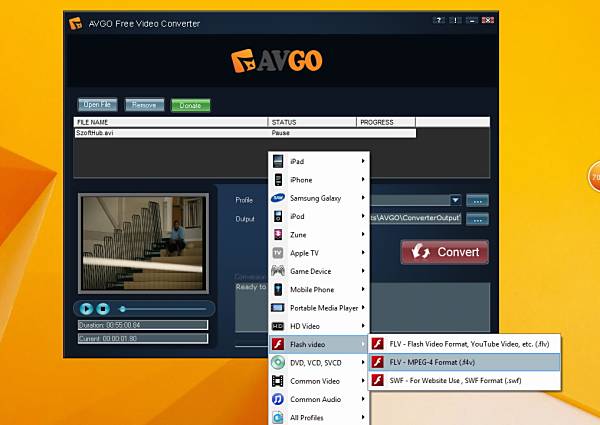Expand the Game Device submenu arrow
Screen dimensions: 600x425
[363, 271]
